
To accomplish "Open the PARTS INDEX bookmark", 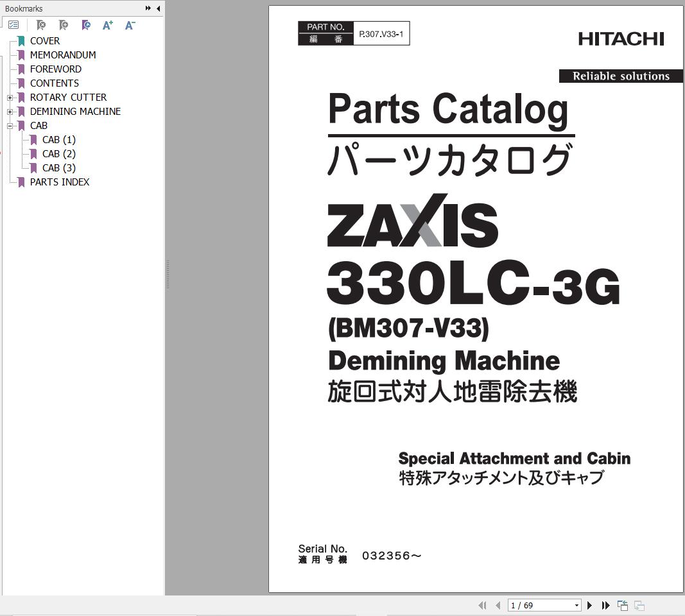I will 60,182.
